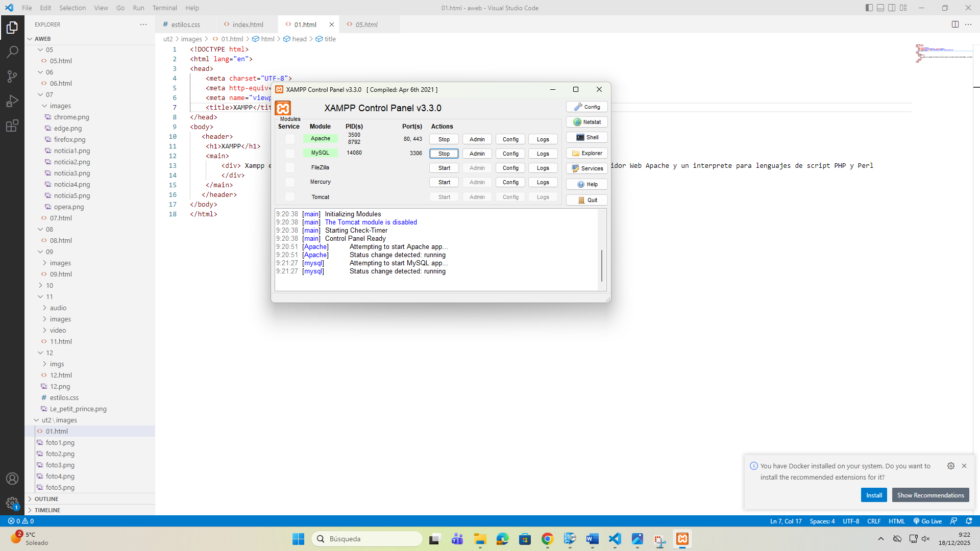Screen dimensions: 980x551
Task: Switch to the index.html tab
Action: [248, 24]
